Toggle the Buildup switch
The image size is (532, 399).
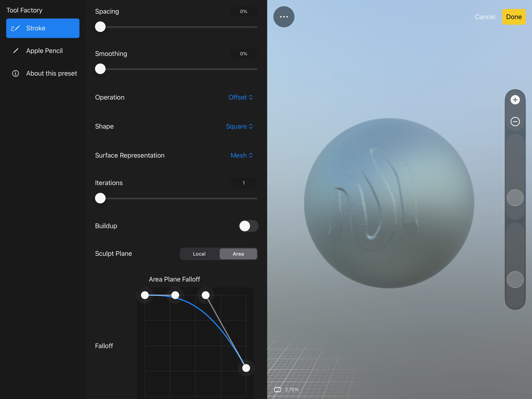248,226
